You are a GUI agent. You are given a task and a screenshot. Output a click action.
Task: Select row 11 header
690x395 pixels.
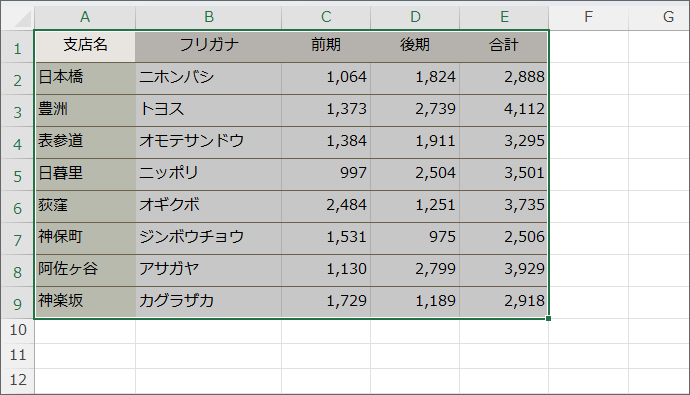(x=18, y=356)
